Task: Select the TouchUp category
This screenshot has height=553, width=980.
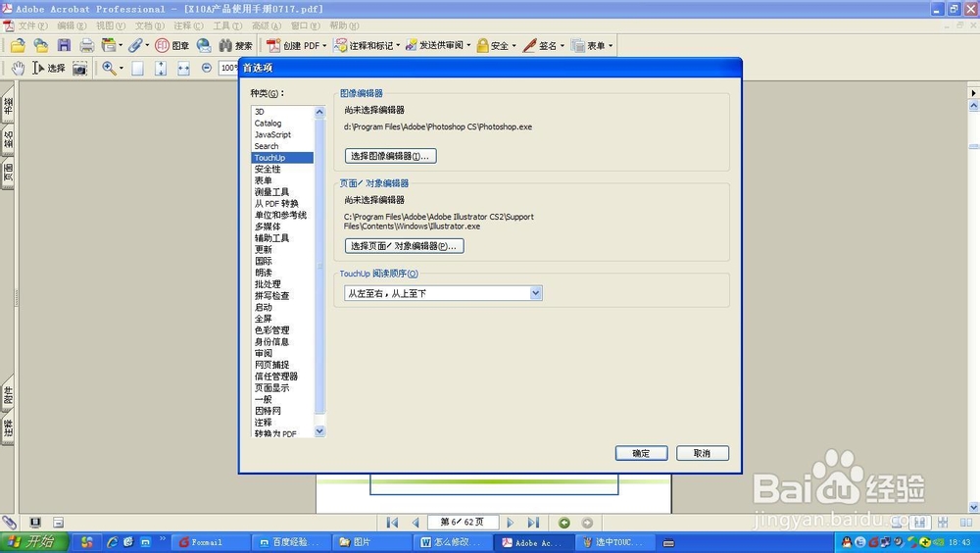Action: tap(282, 158)
